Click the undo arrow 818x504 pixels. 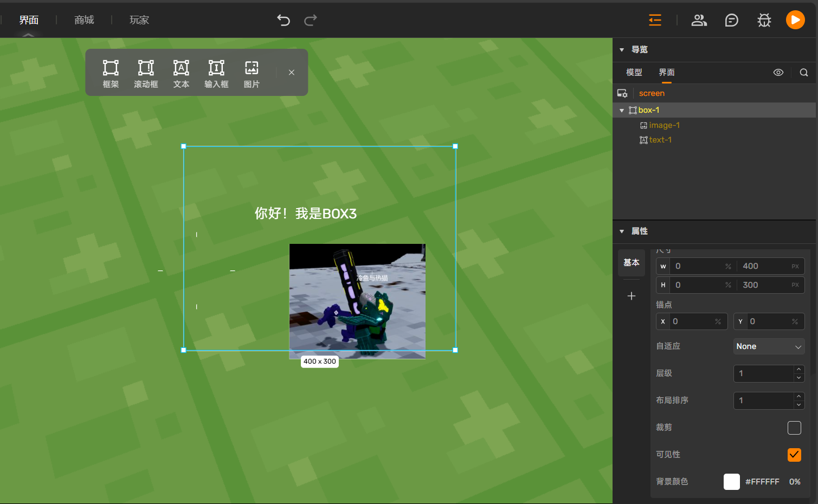(284, 20)
